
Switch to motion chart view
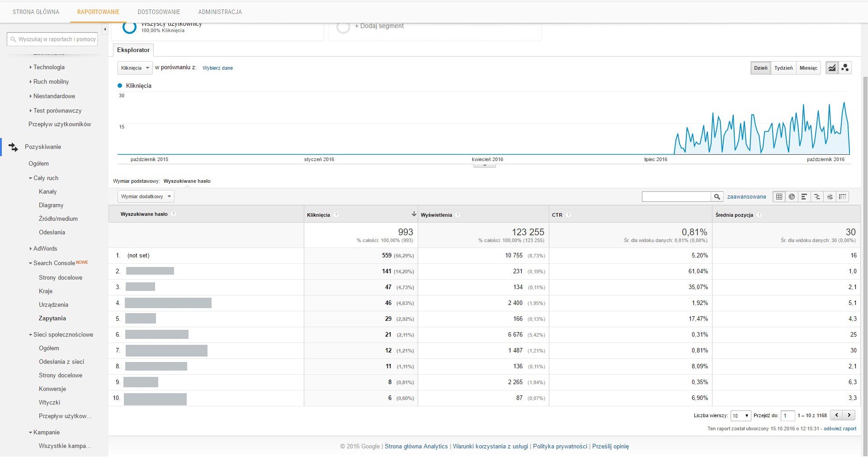point(845,68)
